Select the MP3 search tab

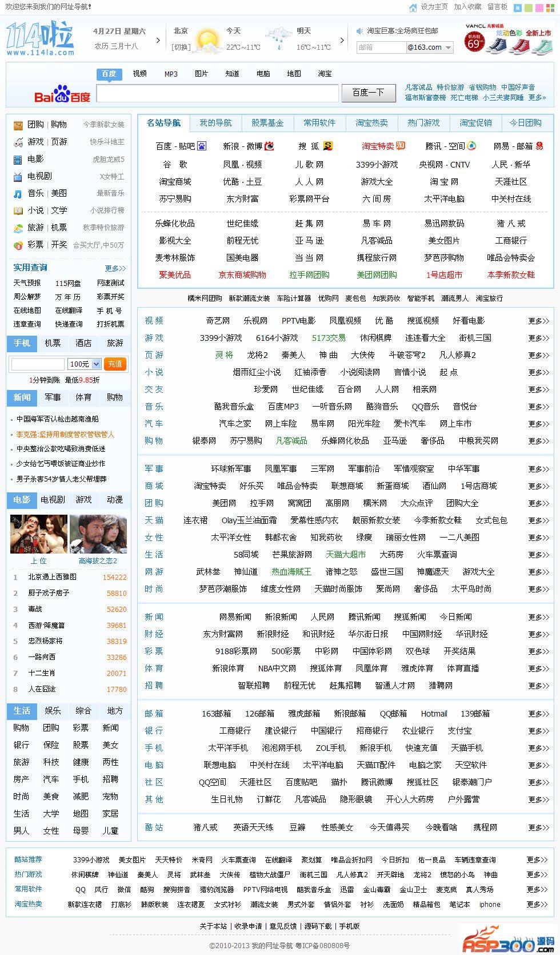pos(171,74)
